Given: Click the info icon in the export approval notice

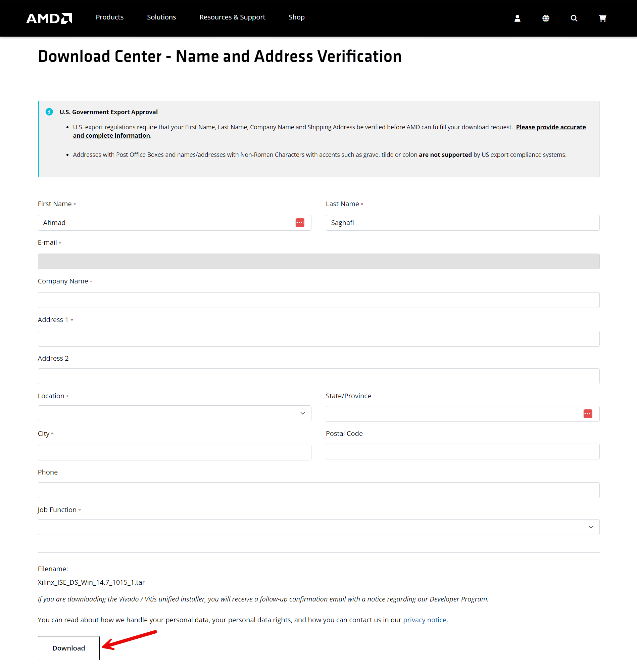Looking at the screenshot, I should coord(49,112).
